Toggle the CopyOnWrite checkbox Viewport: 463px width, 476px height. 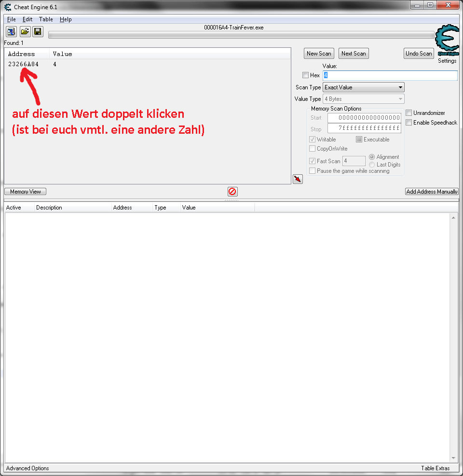tap(313, 148)
